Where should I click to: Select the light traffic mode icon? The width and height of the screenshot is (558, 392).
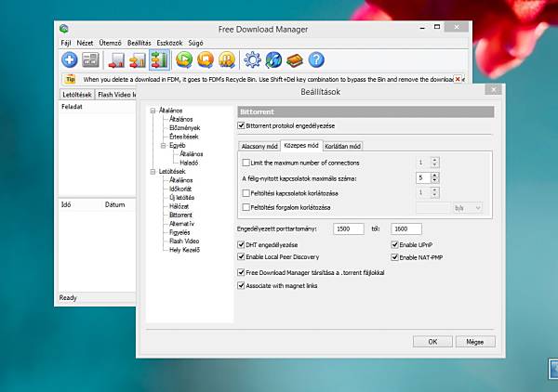pos(116,60)
